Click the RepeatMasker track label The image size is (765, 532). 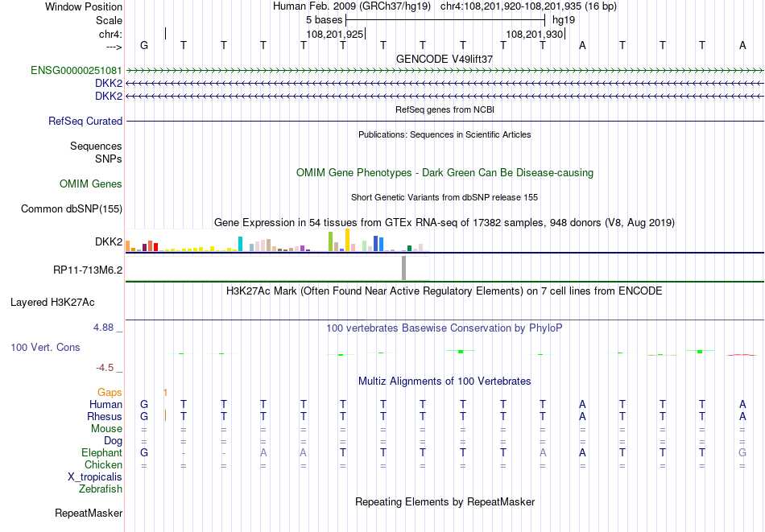point(89,513)
